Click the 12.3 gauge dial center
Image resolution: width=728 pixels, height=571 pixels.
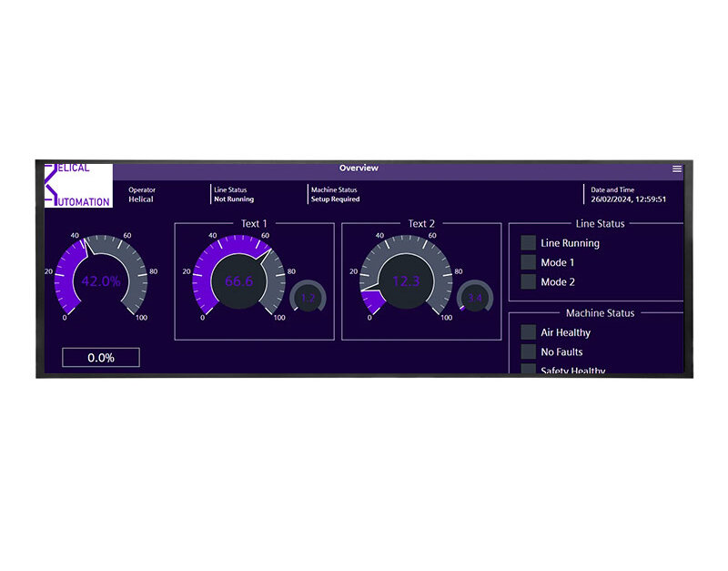[x=406, y=281]
